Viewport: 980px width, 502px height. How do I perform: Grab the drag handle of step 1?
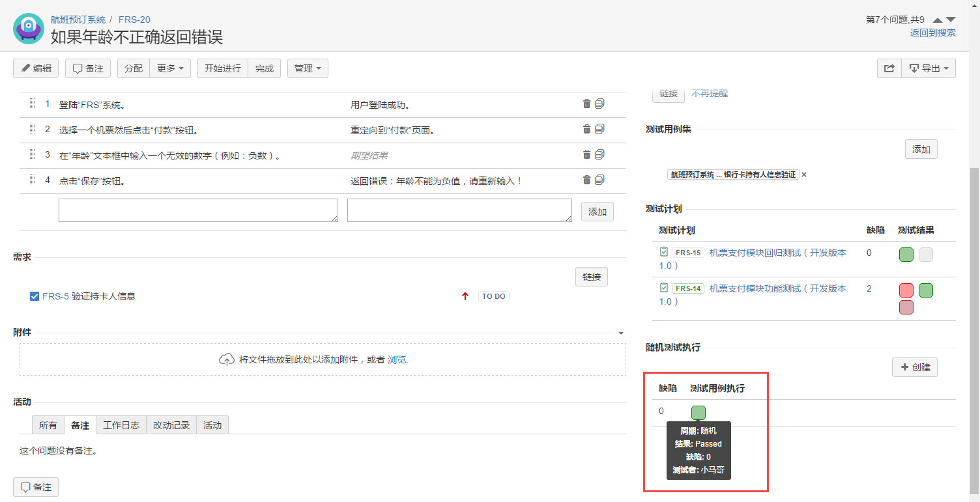pyautogui.click(x=31, y=104)
